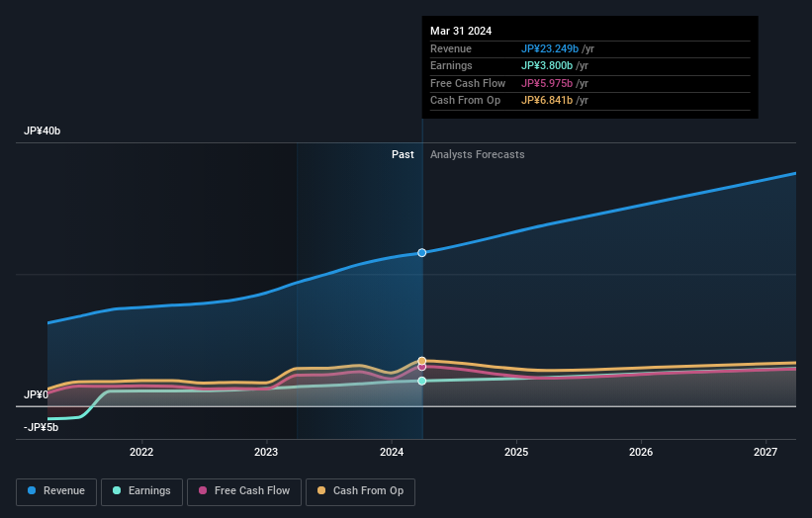Image resolution: width=812 pixels, height=518 pixels.
Task: Click the Free Cash Flow label in tooltip
Action: click(468, 83)
